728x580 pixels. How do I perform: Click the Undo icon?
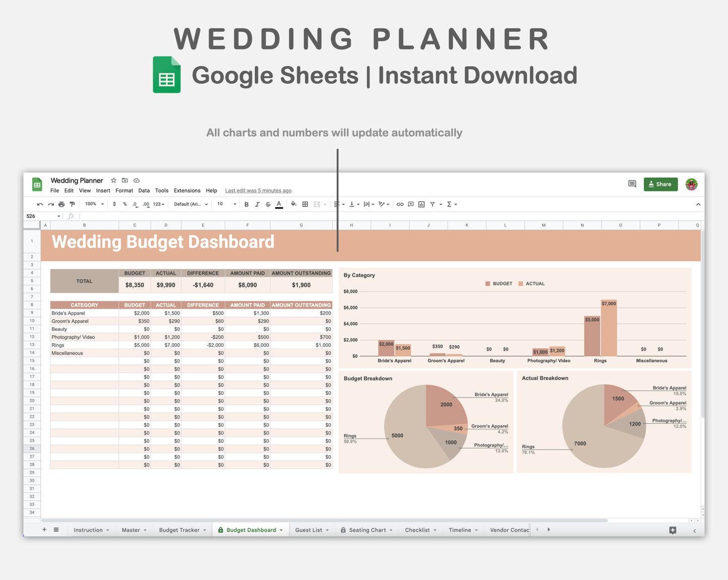40,204
